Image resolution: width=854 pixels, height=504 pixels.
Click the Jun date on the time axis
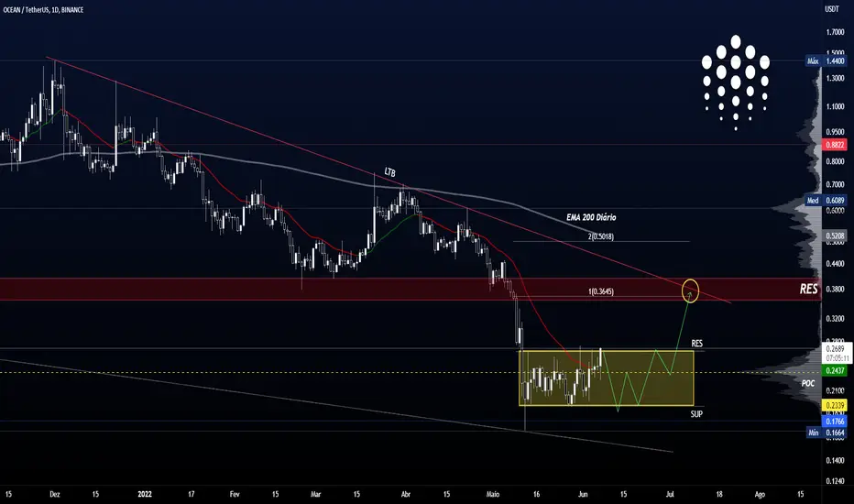(583, 494)
